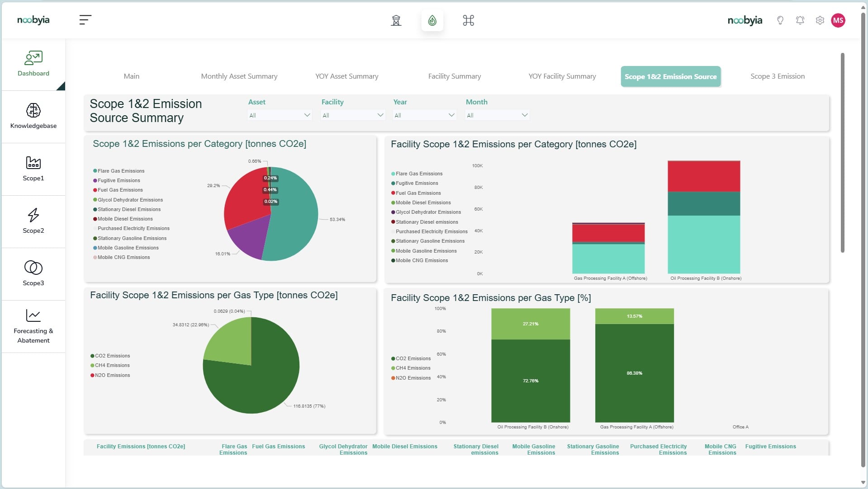Select the water drop emissions icon
Viewport: 868px width, 489px height.
[432, 20]
